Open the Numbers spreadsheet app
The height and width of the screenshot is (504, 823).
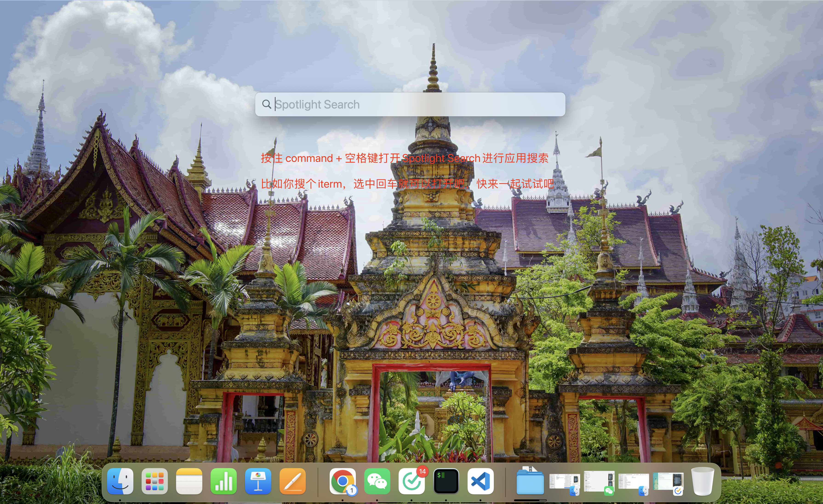[x=223, y=481]
